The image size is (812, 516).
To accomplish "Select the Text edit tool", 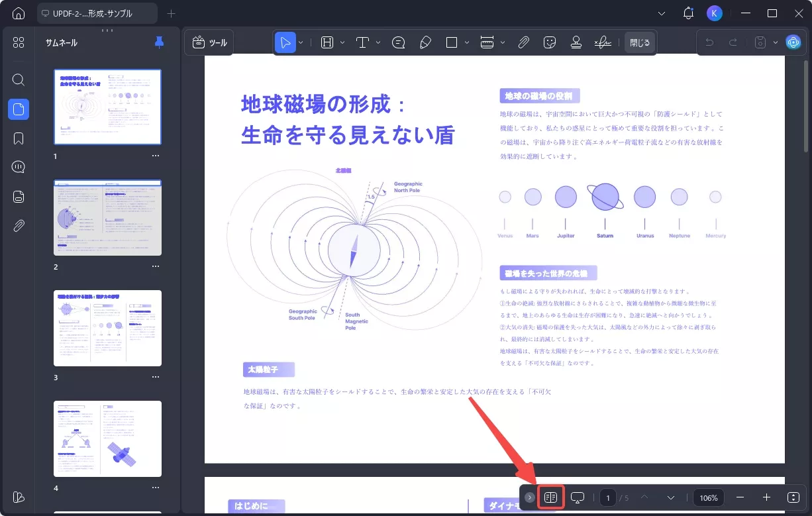I will (x=363, y=42).
